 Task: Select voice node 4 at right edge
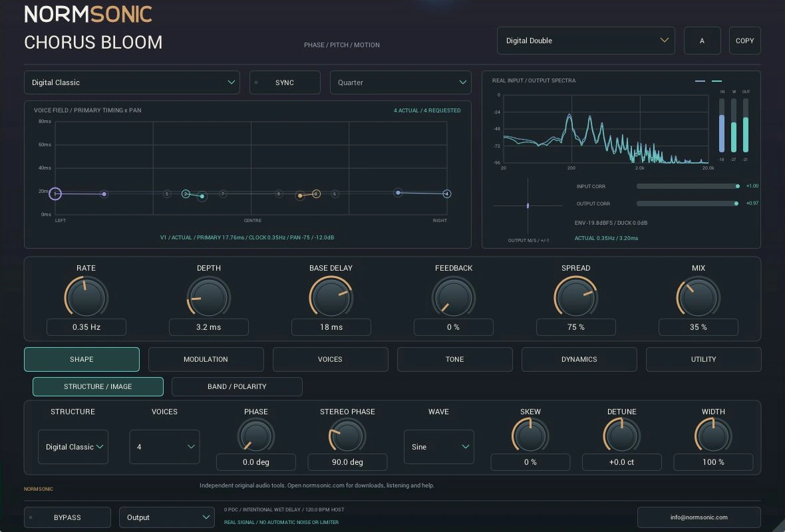[x=446, y=194]
